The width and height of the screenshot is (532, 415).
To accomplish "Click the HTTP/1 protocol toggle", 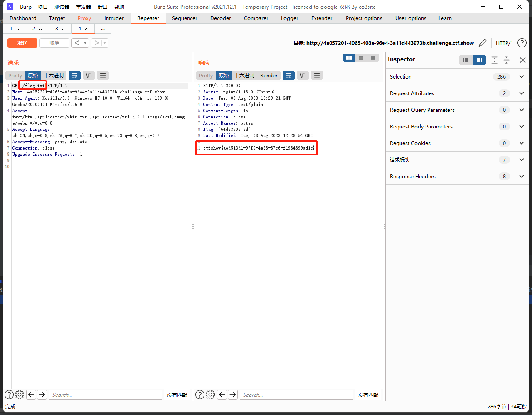I will 504,43.
